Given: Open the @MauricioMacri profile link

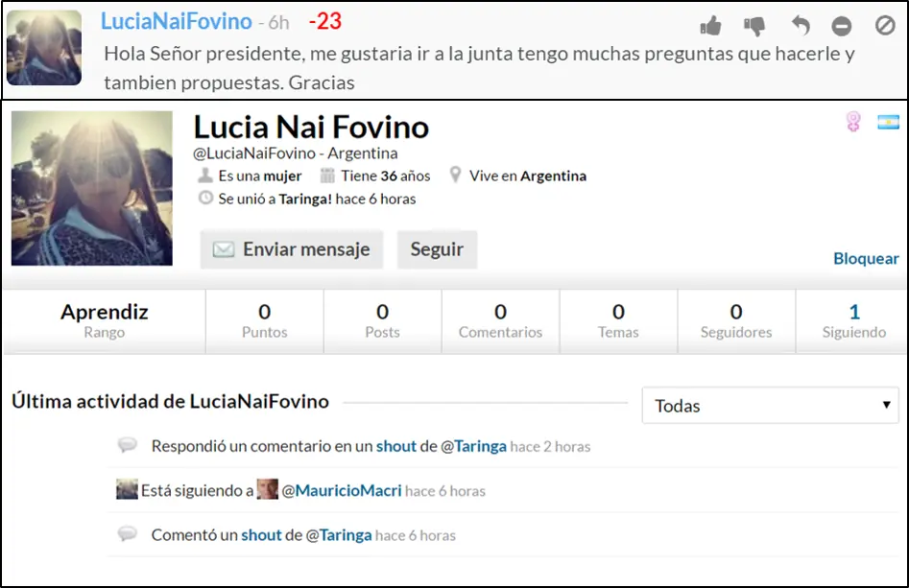Looking at the screenshot, I should click(x=342, y=491).
